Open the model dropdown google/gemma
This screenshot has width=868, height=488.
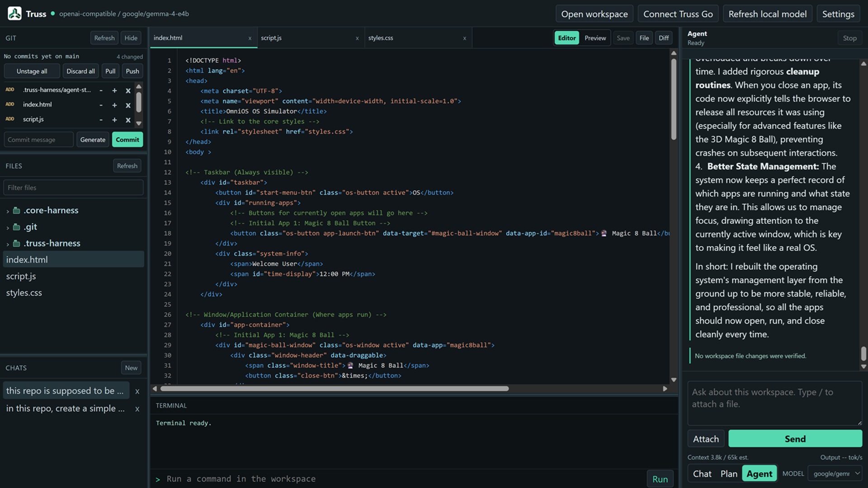pos(835,474)
